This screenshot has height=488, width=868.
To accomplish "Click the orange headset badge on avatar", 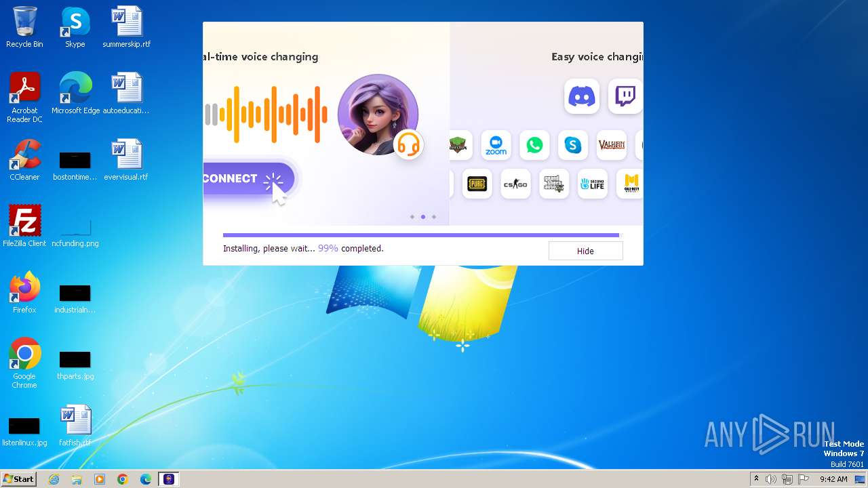I will click(x=408, y=144).
